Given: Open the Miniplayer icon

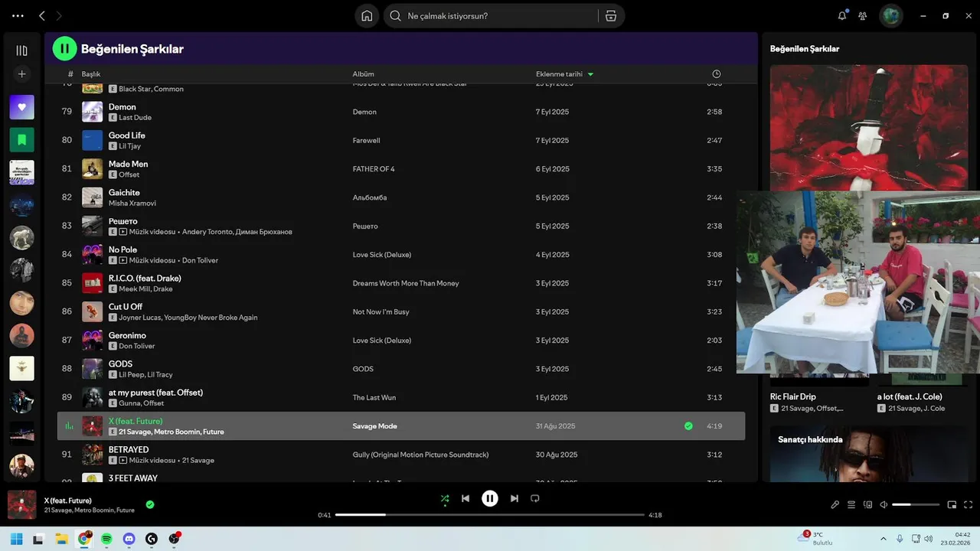Looking at the screenshot, I should point(952,504).
